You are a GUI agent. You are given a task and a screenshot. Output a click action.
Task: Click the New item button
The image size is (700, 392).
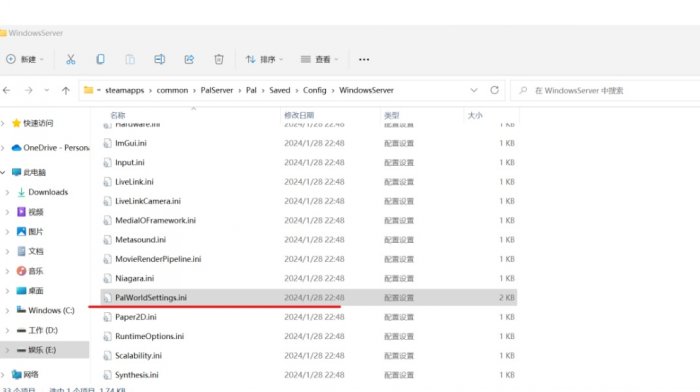pos(25,59)
